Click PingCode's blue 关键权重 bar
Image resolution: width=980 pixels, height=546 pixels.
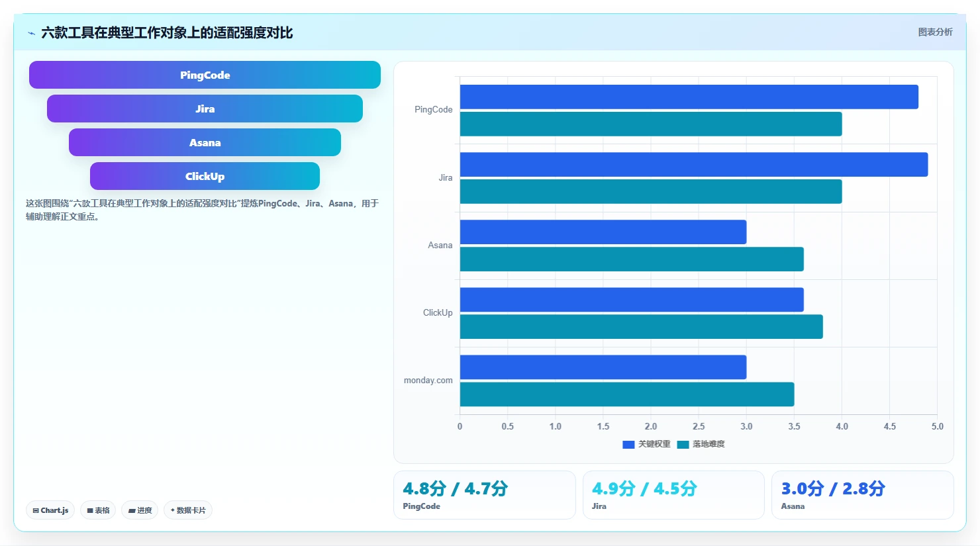689,97
